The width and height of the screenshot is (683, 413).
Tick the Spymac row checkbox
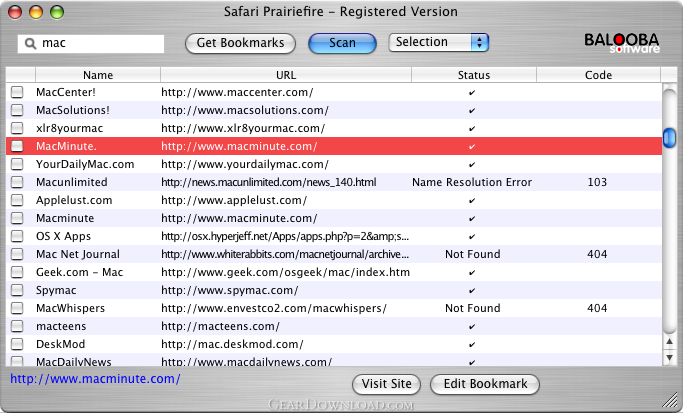pos(17,290)
